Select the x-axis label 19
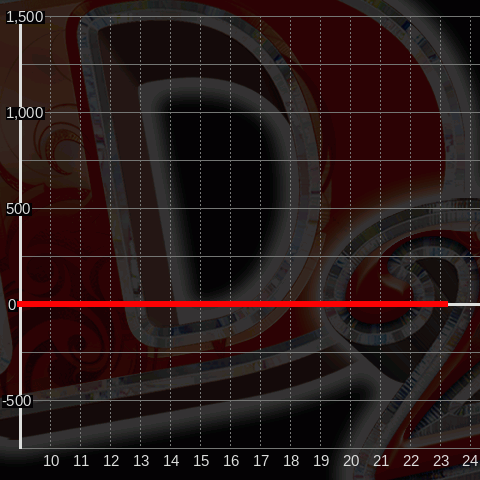The image size is (480, 480). (321, 461)
